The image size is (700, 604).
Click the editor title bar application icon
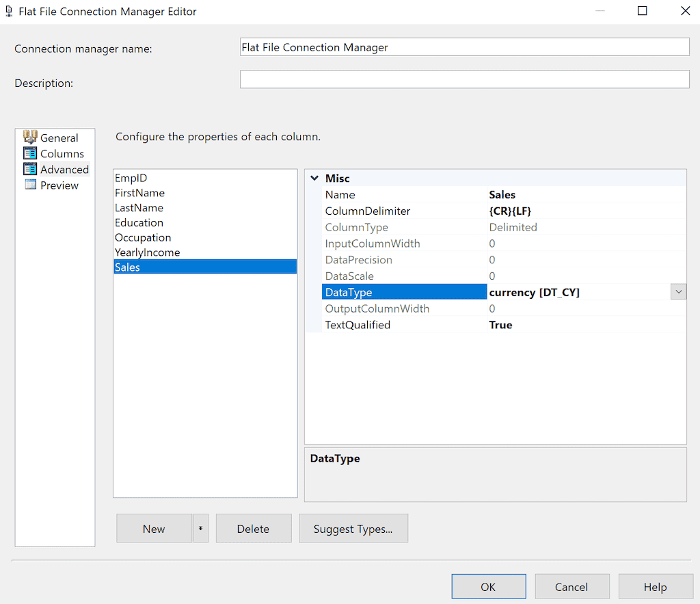click(x=8, y=11)
